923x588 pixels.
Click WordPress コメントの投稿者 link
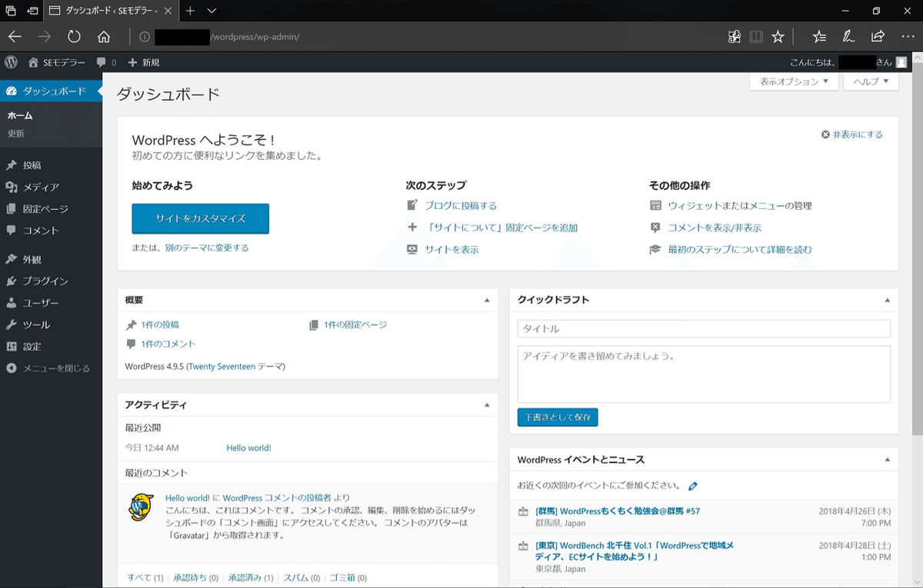pos(277,498)
